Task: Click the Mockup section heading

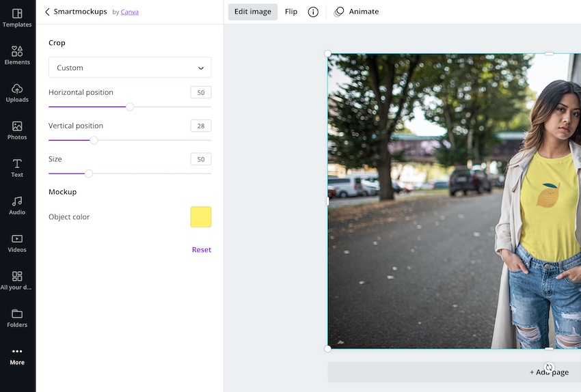Action: (x=63, y=192)
